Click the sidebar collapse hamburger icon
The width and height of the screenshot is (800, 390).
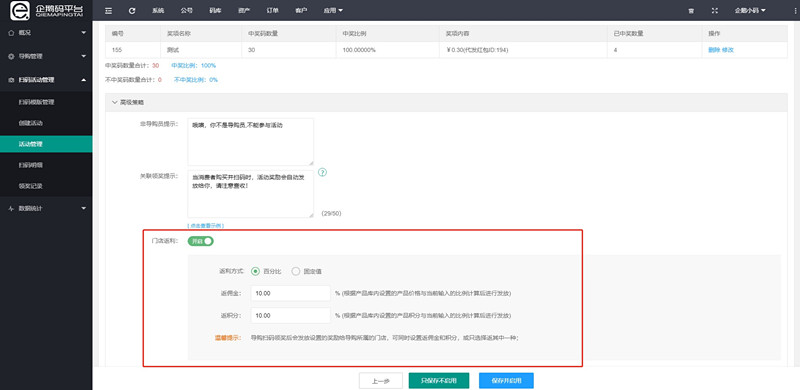(108, 10)
